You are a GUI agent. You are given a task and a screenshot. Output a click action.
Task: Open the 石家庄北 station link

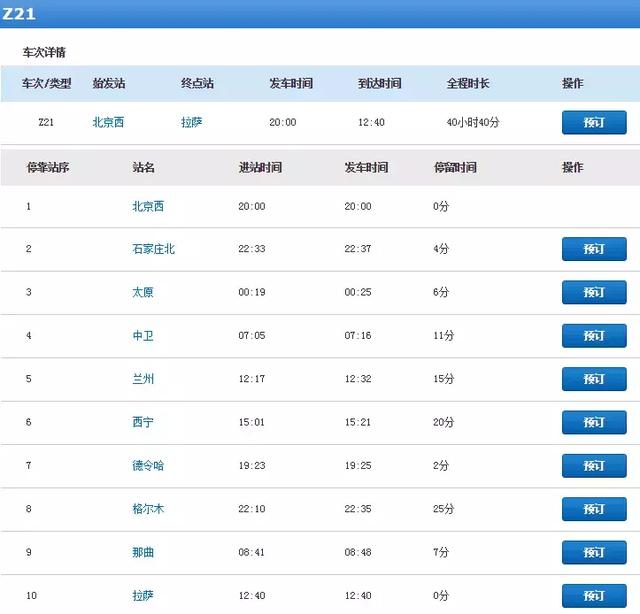pyautogui.click(x=153, y=249)
